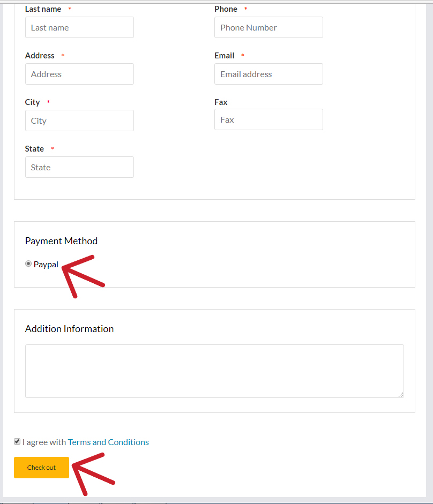Click the text area resize handle
This screenshot has height=504, width=433.
click(x=400, y=394)
